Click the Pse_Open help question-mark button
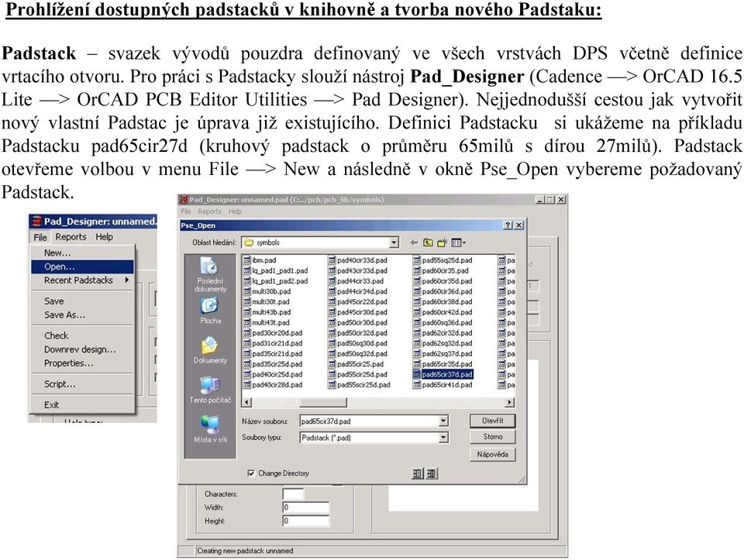The image size is (744, 560). [508, 225]
